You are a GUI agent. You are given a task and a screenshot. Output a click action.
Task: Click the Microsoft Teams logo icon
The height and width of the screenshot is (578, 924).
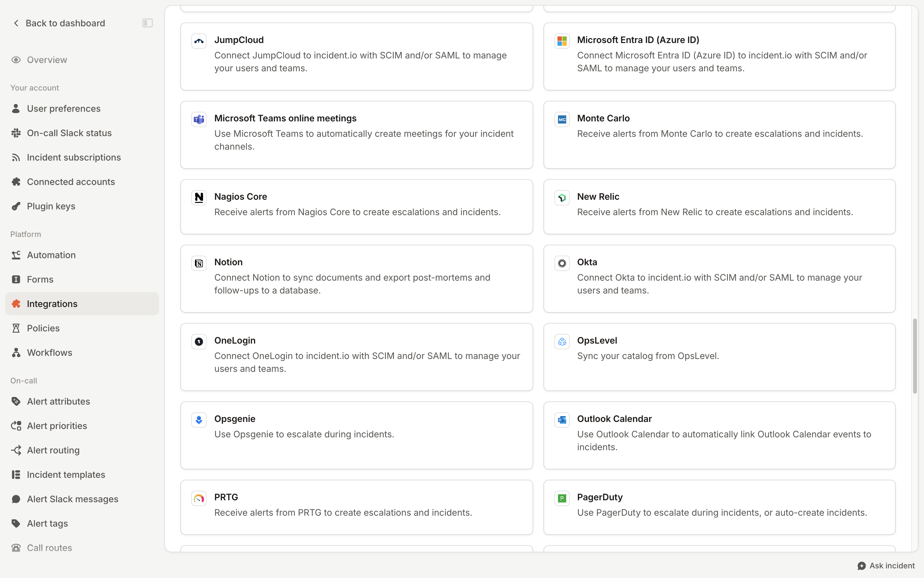[x=199, y=119]
